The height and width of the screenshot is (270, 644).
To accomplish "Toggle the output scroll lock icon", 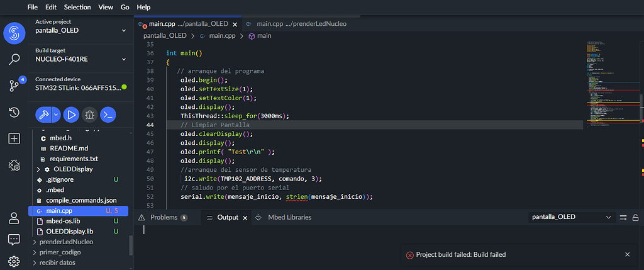I will (635, 217).
